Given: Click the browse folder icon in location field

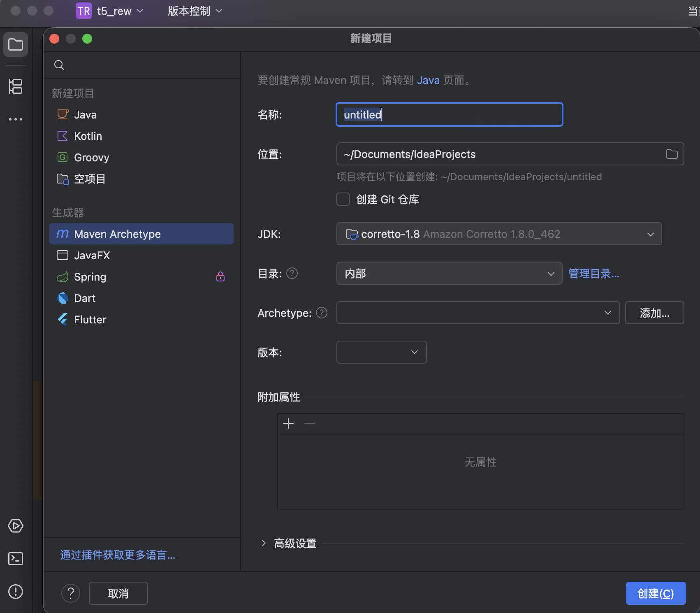Looking at the screenshot, I should coord(672,154).
